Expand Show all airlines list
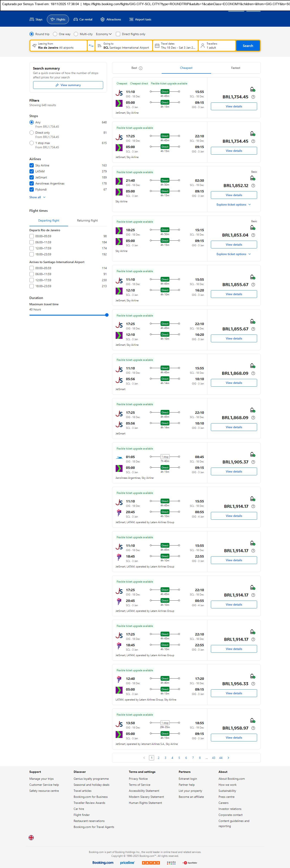 (37, 197)
